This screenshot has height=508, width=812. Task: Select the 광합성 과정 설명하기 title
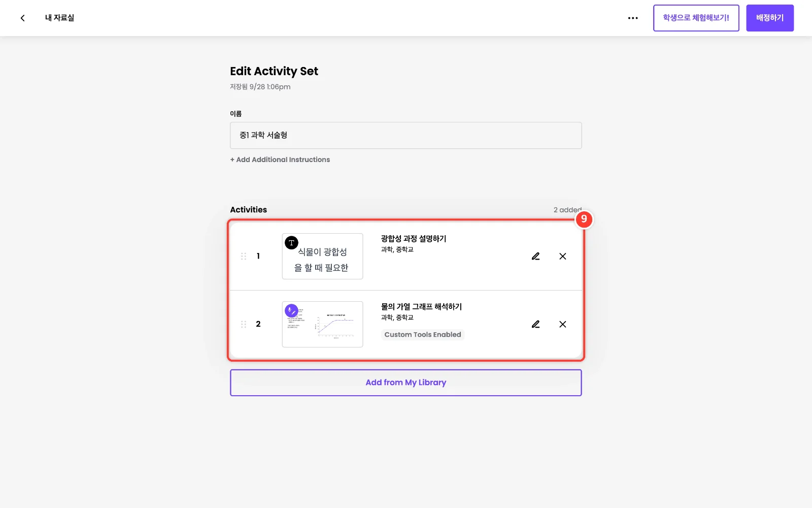tap(414, 239)
